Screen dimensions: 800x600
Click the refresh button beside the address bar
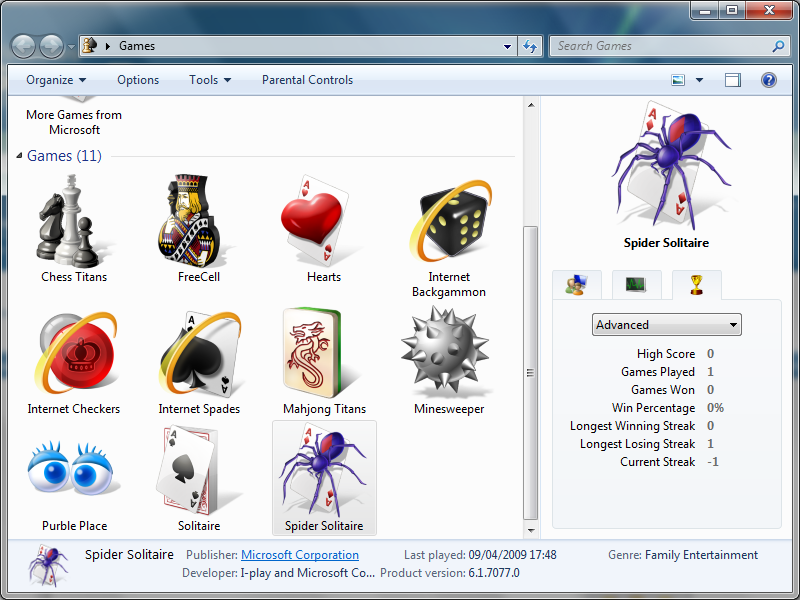pos(530,46)
